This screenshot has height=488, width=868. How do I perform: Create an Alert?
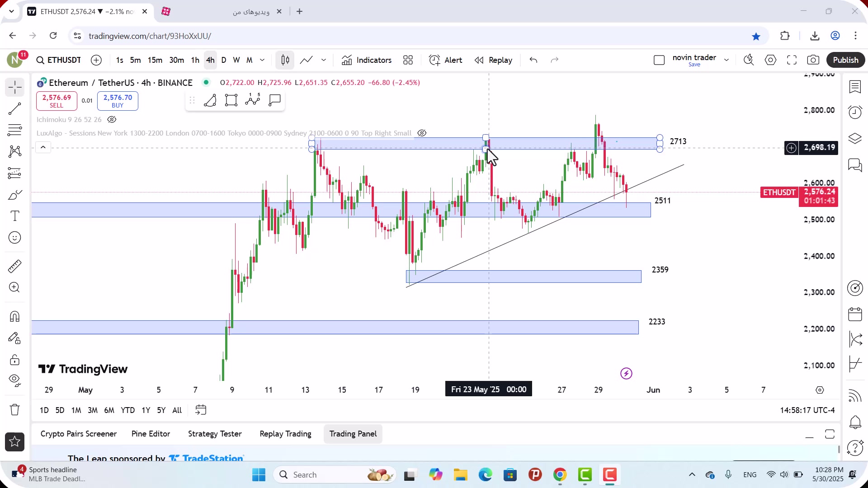446,60
